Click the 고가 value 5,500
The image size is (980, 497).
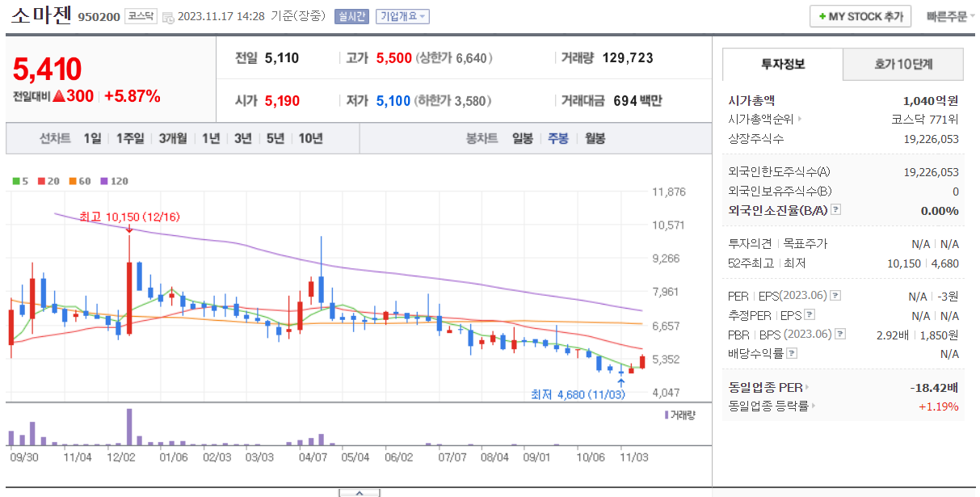(393, 58)
